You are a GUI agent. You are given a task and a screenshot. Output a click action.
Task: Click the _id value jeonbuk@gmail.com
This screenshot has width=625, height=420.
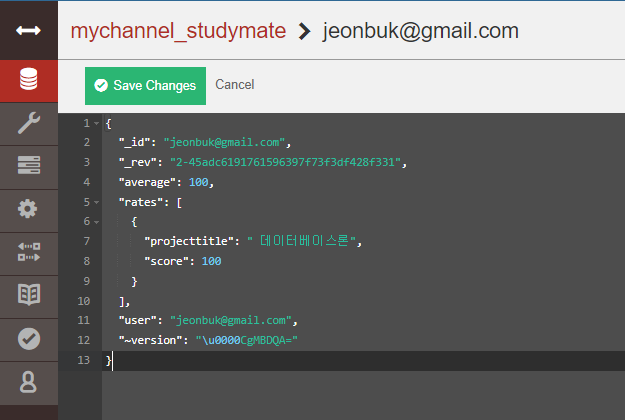(x=224, y=142)
